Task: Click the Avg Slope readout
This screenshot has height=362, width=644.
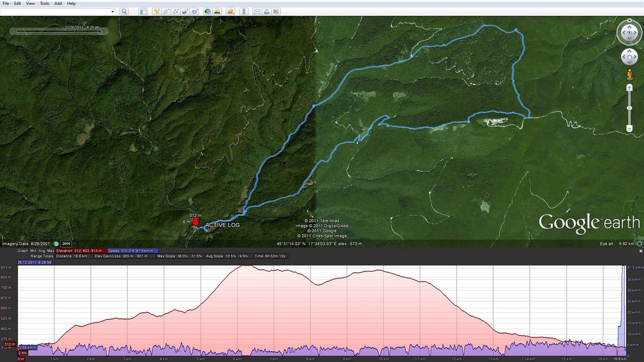Action: point(228,256)
